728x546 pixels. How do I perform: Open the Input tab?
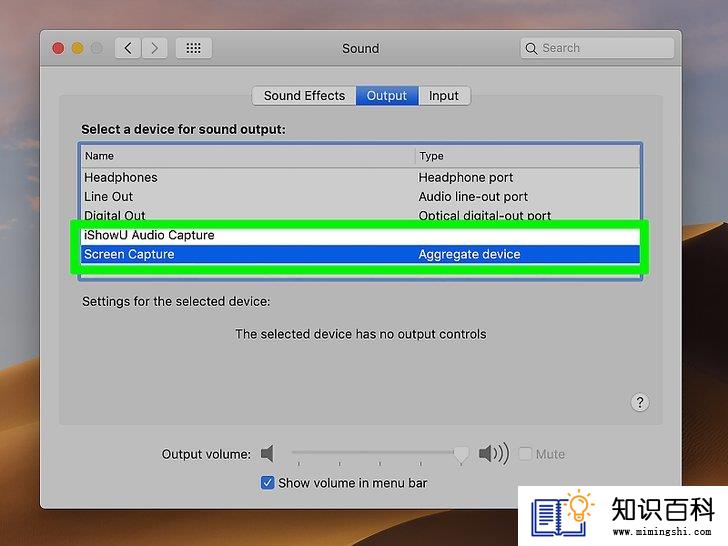click(444, 96)
